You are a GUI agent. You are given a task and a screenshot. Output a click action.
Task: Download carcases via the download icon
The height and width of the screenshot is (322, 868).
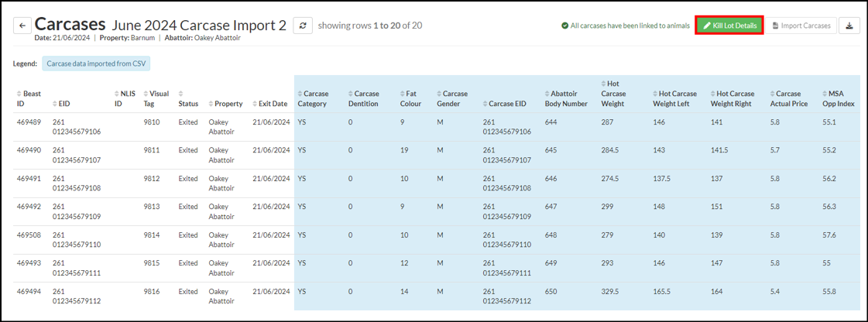point(849,26)
